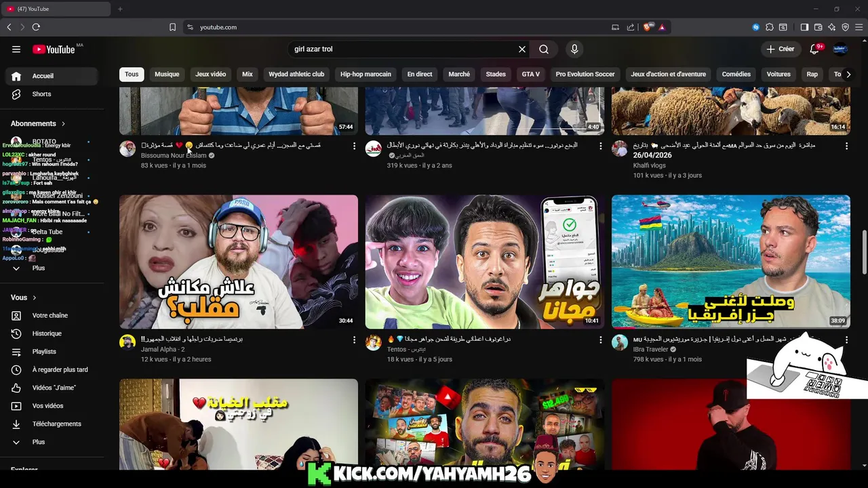868x488 pixels.
Task: Click the magnifier search button
Action: [x=544, y=49]
